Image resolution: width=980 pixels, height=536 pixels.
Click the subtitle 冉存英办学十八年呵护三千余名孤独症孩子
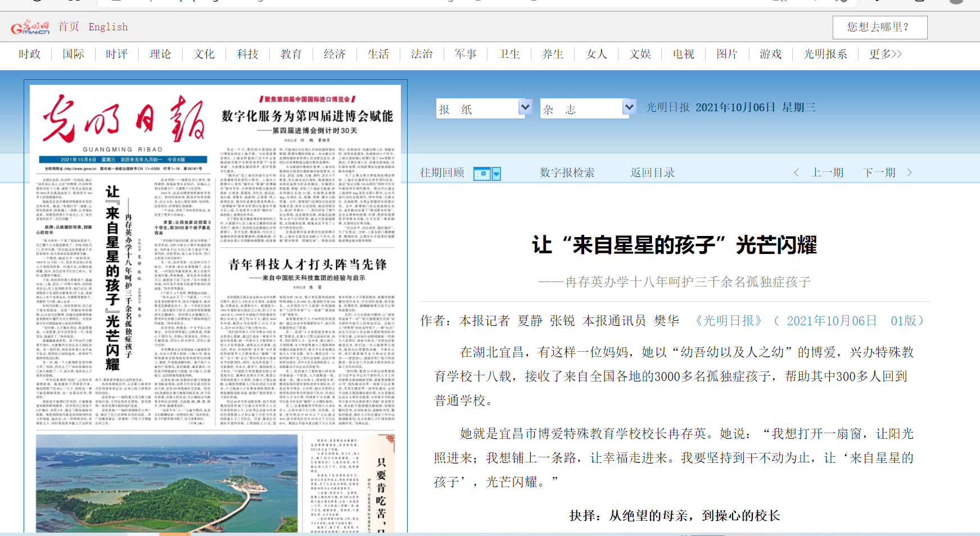click(x=674, y=282)
